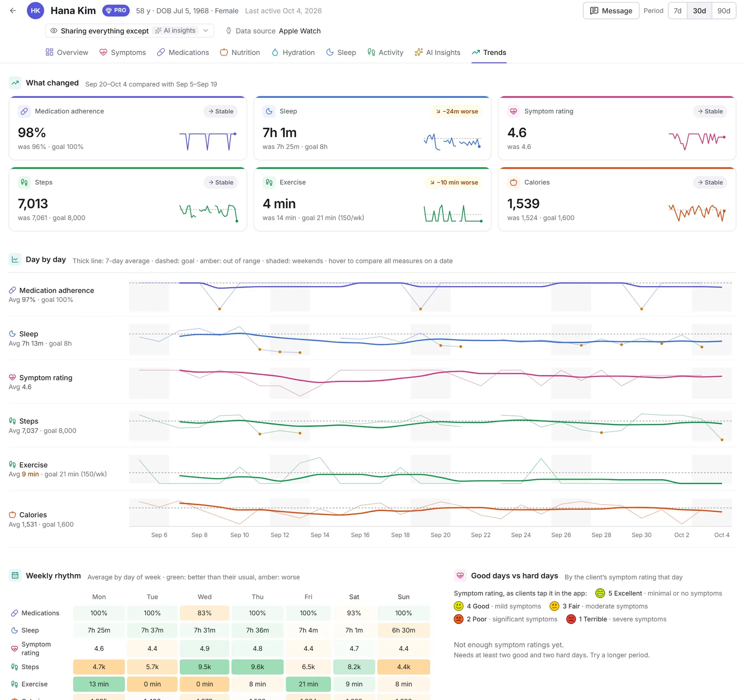The image size is (745, 700).
Task: Click the Weekly rhythm calendar icon
Action: (15, 576)
